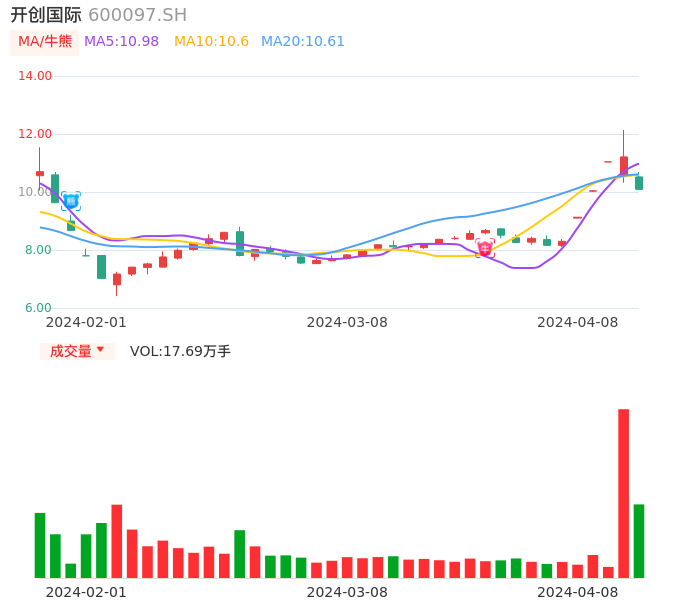Click the VOL:17.69万手 volume readout
Viewport: 686px width, 606px height.
click(180, 351)
